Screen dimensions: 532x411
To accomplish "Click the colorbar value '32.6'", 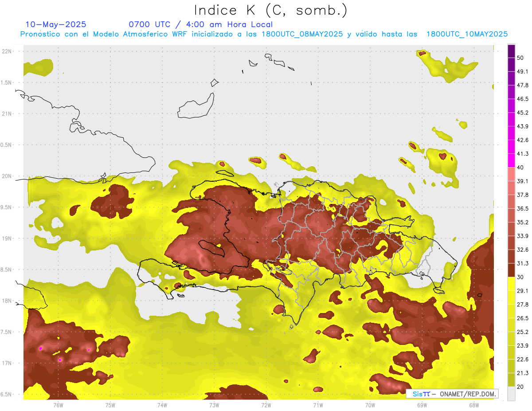I will (522, 250).
